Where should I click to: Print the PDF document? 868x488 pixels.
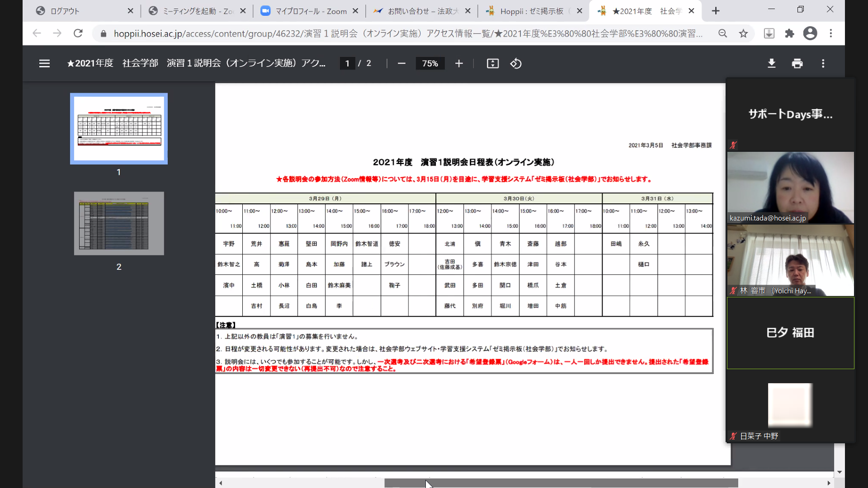797,64
